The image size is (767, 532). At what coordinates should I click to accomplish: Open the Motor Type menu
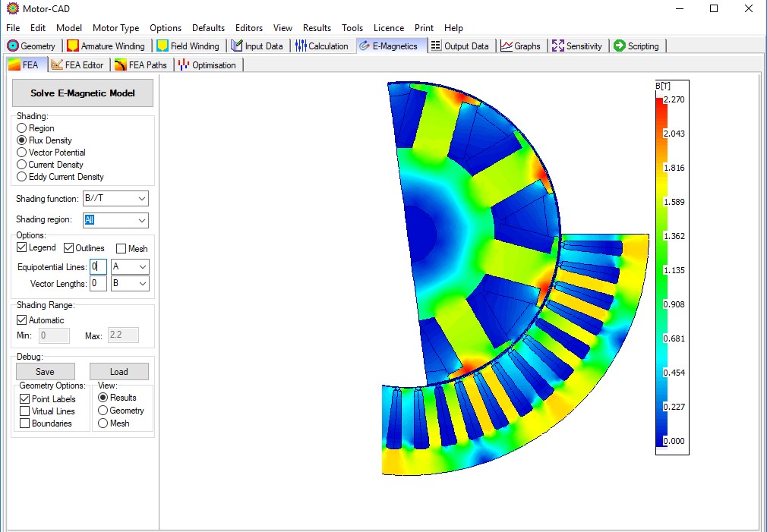click(x=116, y=28)
